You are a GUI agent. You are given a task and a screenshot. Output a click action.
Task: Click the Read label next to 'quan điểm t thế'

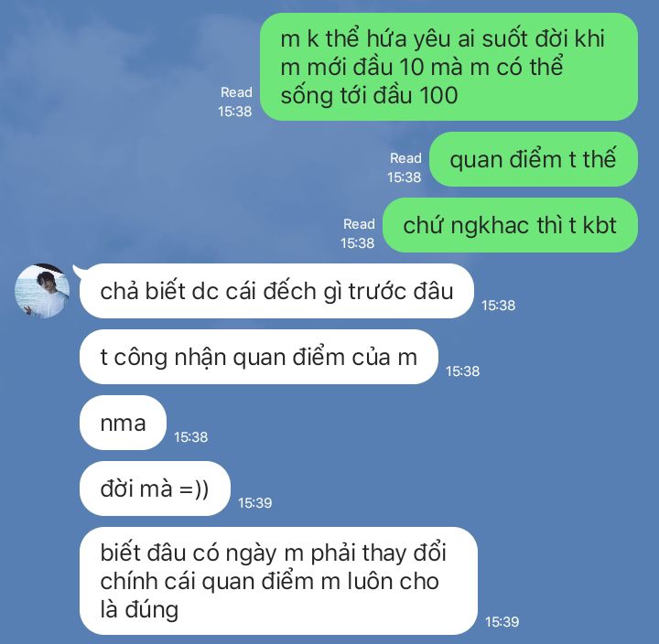(405, 158)
